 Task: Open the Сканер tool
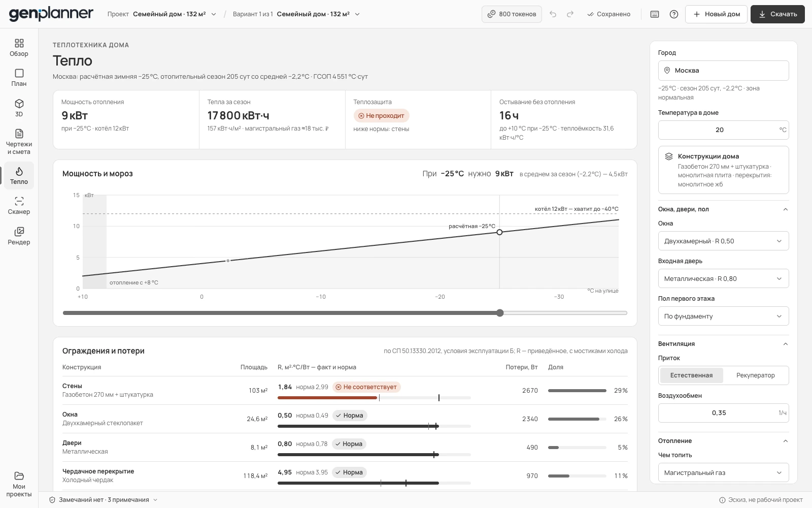19,206
